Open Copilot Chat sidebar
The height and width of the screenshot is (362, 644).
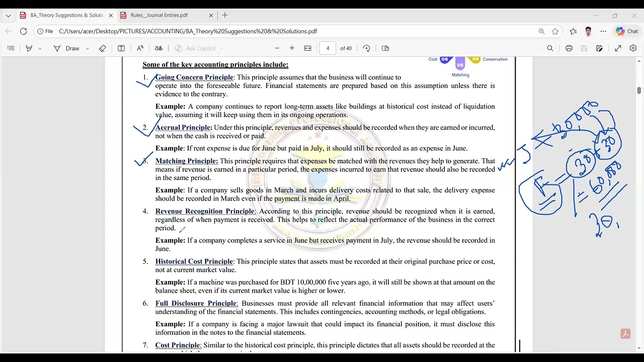coord(627,31)
